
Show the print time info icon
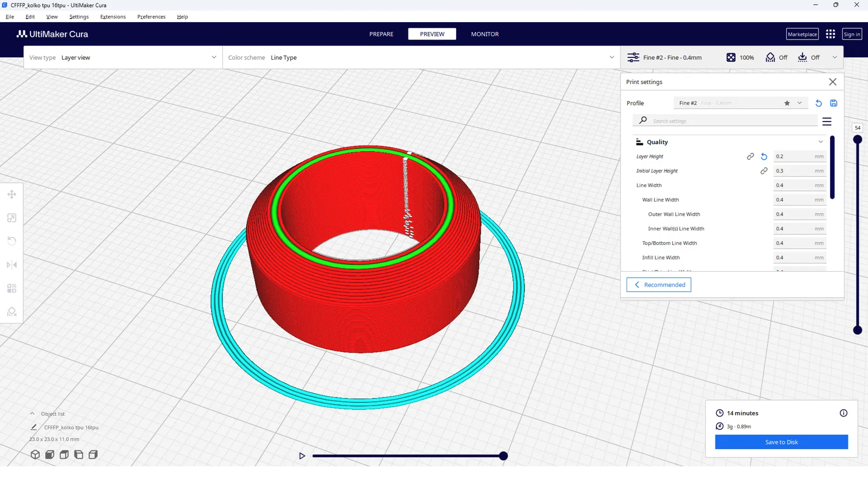tap(844, 413)
